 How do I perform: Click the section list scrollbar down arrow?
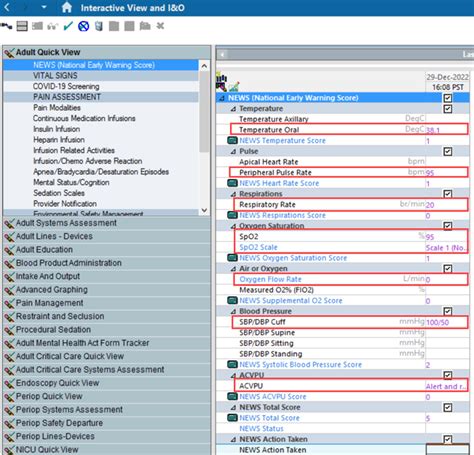point(204,211)
